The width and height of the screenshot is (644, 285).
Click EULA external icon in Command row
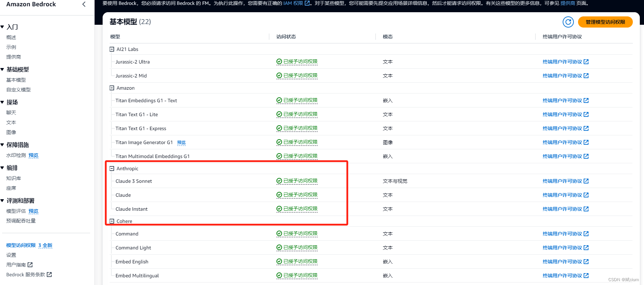[586, 234]
